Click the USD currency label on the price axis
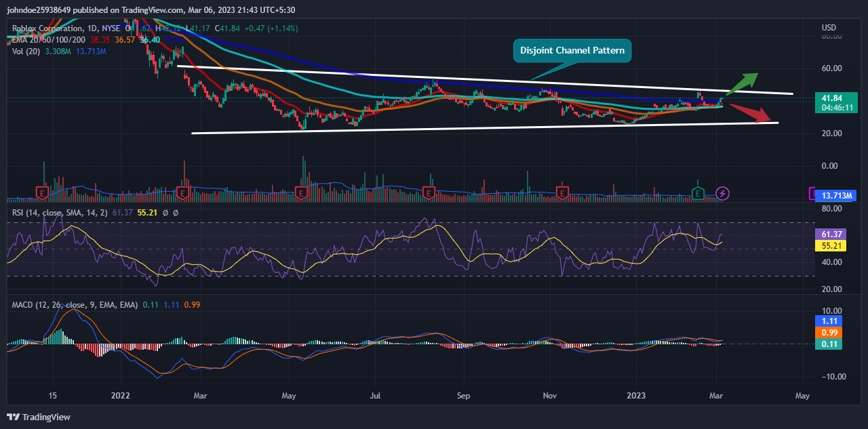 point(829,27)
